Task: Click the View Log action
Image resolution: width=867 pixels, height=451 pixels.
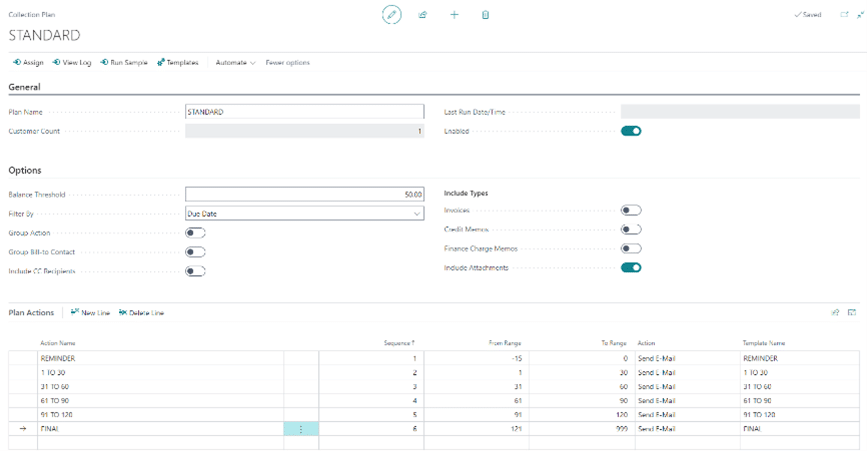Action: 71,62
